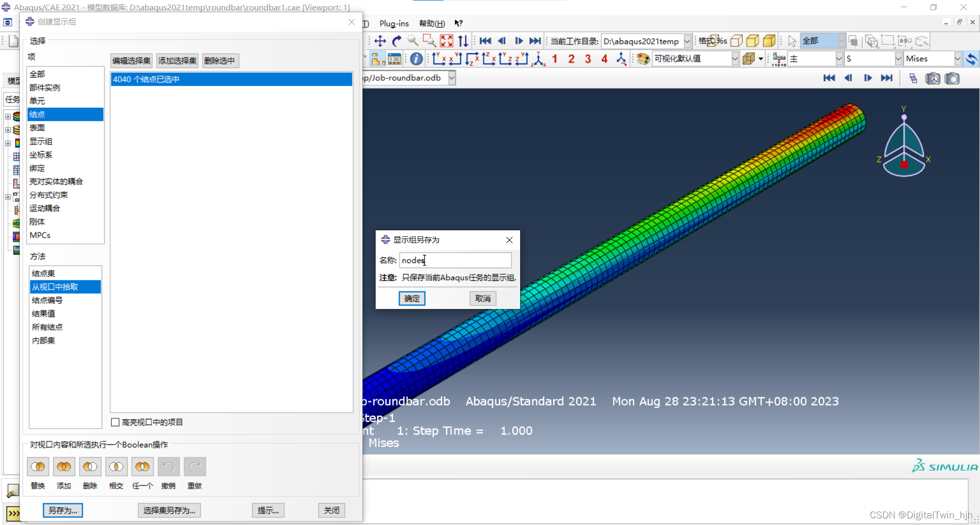Viewport: 980px width, 525px height.
Task: Open the Job-roundbar.odb file dropdown
Action: pyautogui.click(x=452, y=78)
